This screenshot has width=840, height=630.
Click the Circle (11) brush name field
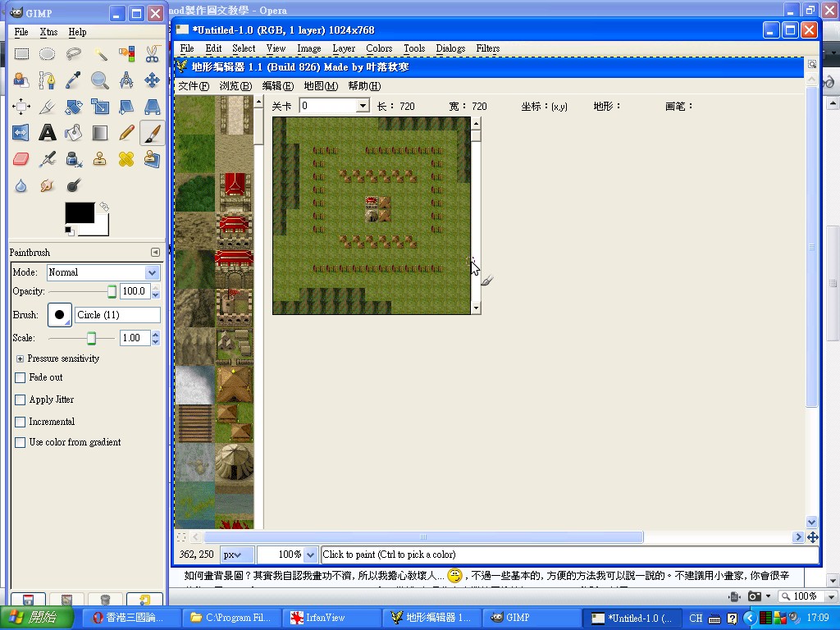coord(117,315)
